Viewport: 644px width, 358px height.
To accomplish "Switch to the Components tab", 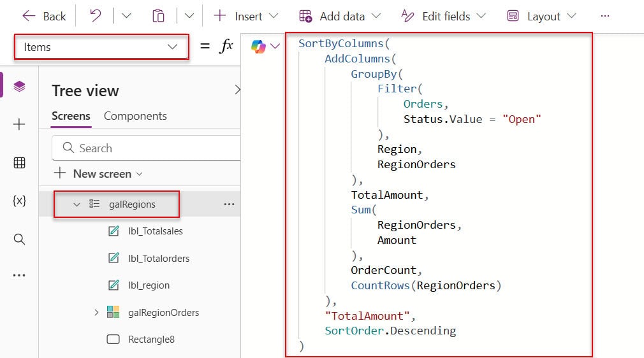I will point(135,116).
